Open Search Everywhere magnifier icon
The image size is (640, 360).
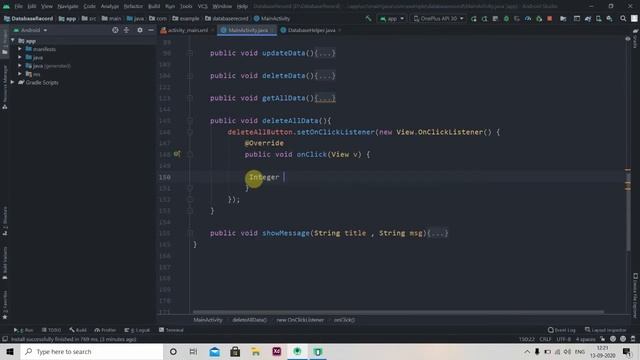click(623, 18)
